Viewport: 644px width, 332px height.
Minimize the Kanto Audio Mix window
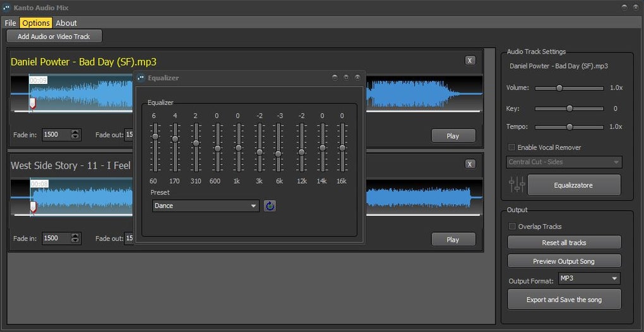pos(624,7)
